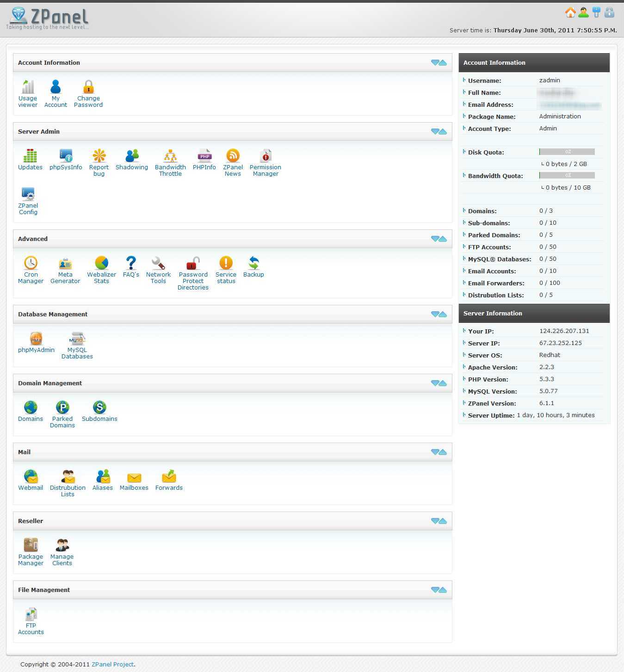Click the header user account icon

584,12
